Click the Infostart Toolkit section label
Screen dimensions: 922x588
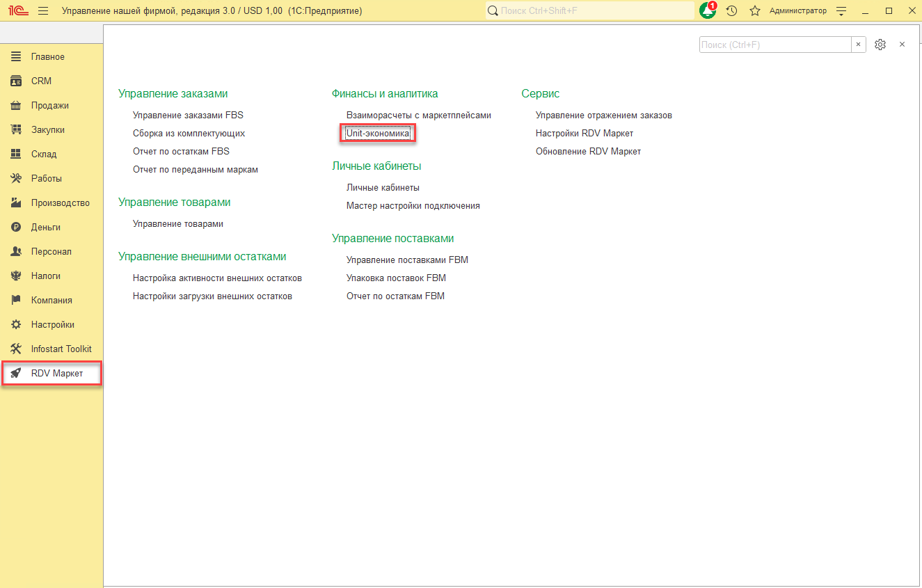click(61, 349)
